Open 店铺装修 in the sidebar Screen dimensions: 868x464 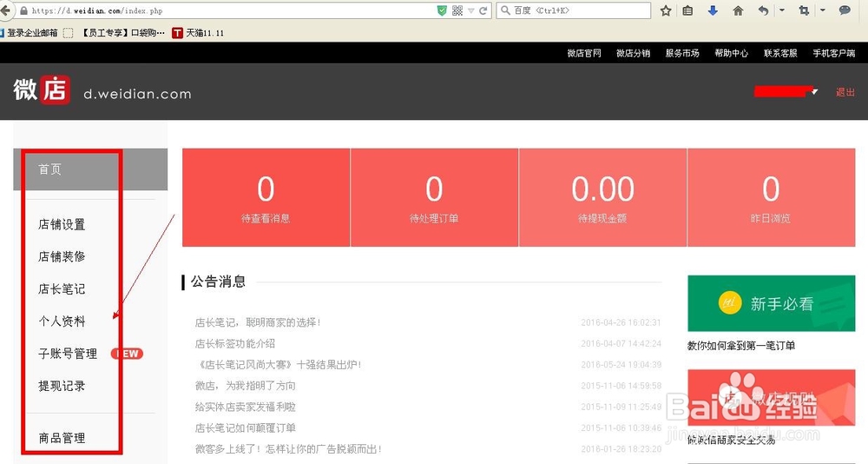pos(62,256)
